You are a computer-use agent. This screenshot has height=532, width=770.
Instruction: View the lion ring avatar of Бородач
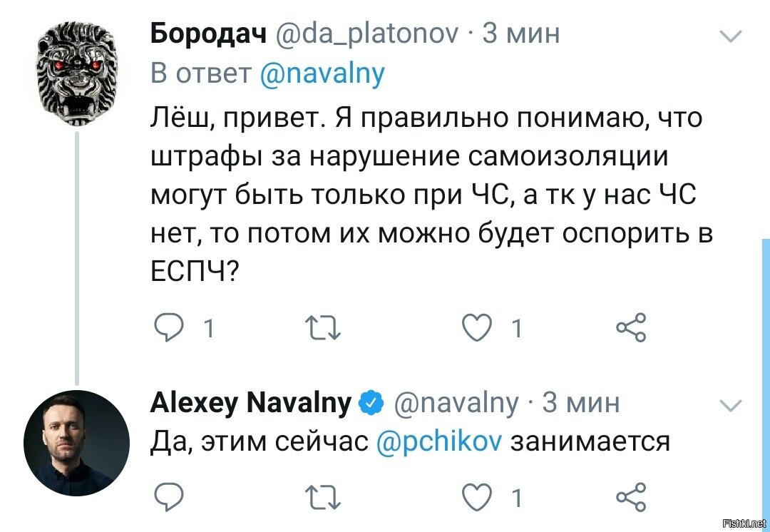[77, 74]
